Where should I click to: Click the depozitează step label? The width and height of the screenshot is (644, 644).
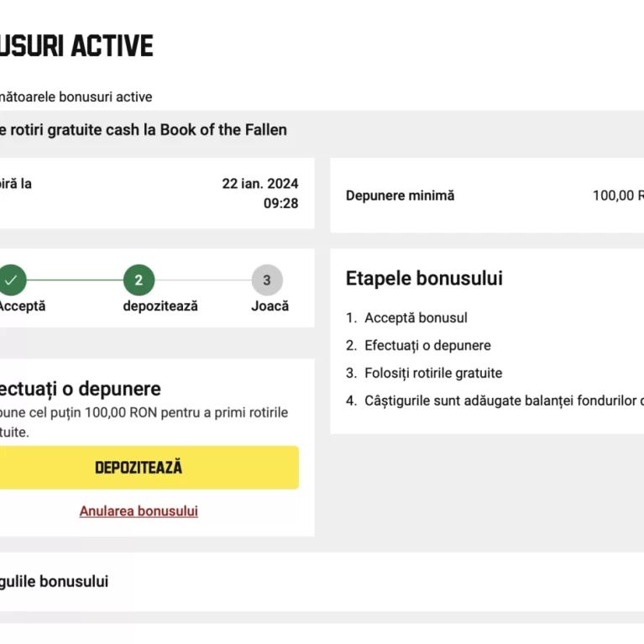tap(160, 306)
